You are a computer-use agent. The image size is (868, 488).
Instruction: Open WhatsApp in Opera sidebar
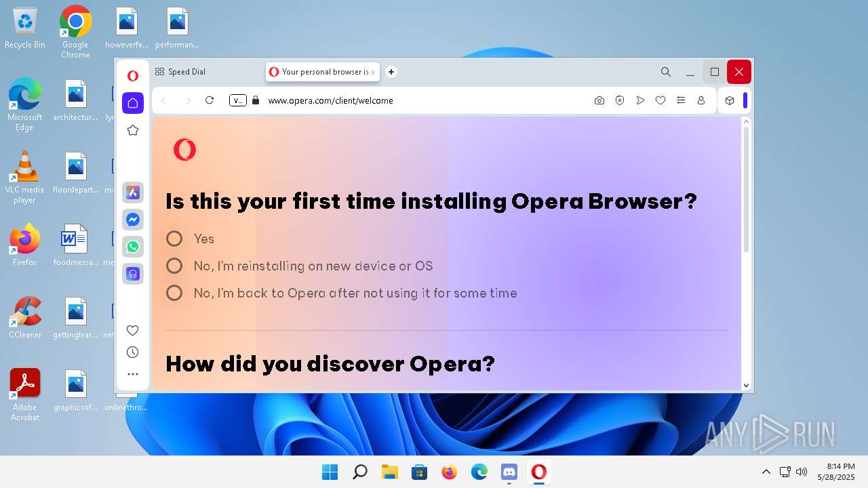coord(133,247)
